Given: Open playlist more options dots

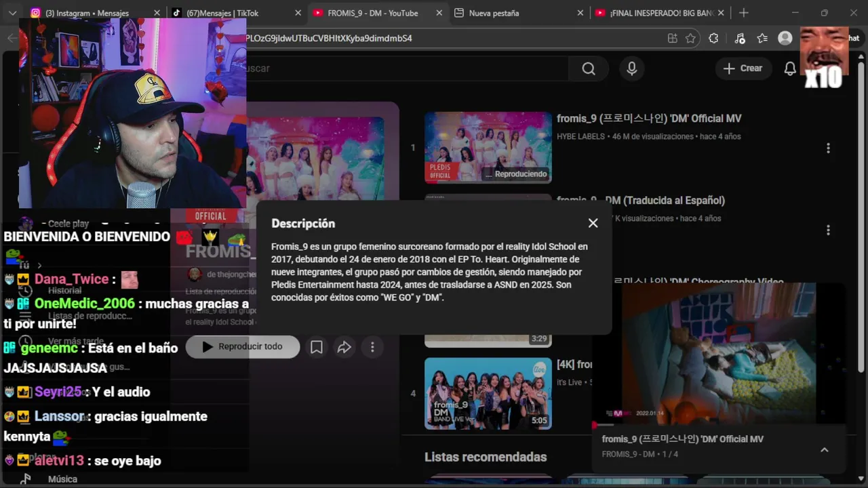Looking at the screenshot, I should pos(372,347).
